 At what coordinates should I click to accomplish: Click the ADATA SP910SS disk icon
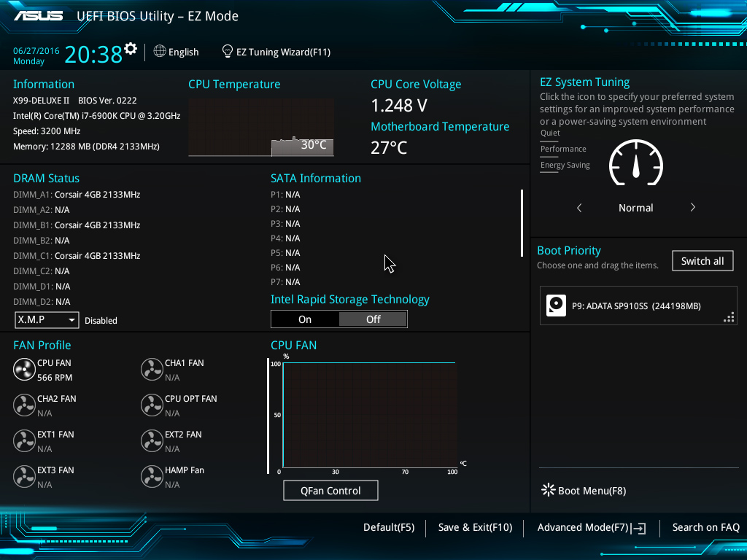click(x=556, y=306)
